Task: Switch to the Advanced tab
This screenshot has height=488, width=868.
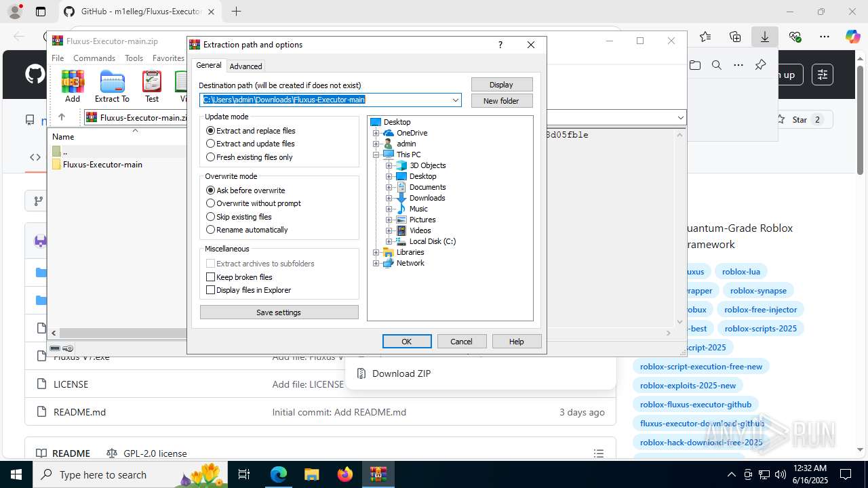Action: coord(245,66)
